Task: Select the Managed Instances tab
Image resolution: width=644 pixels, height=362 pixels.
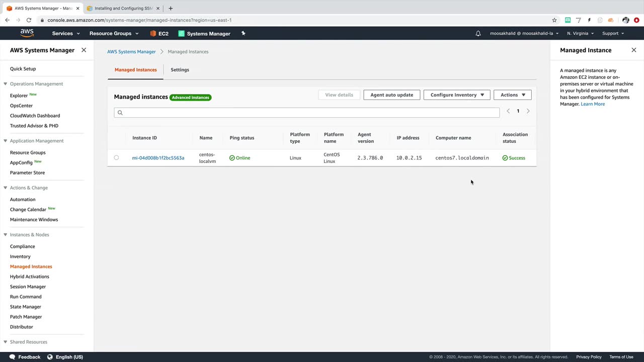Action: point(135,70)
